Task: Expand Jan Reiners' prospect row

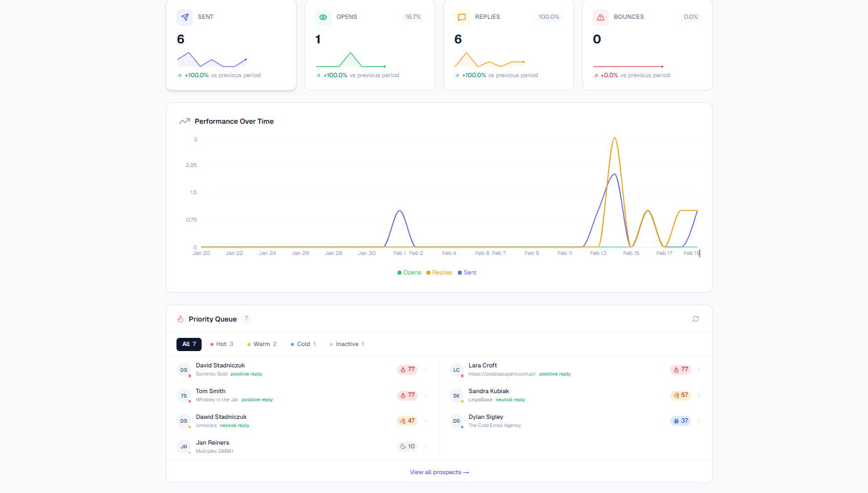Action: pyautogui.click(x=425, y=446)
